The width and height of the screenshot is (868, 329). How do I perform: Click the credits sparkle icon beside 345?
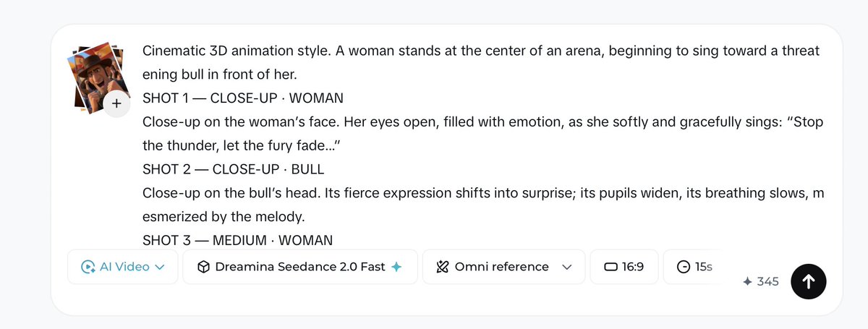click(748, 281)
